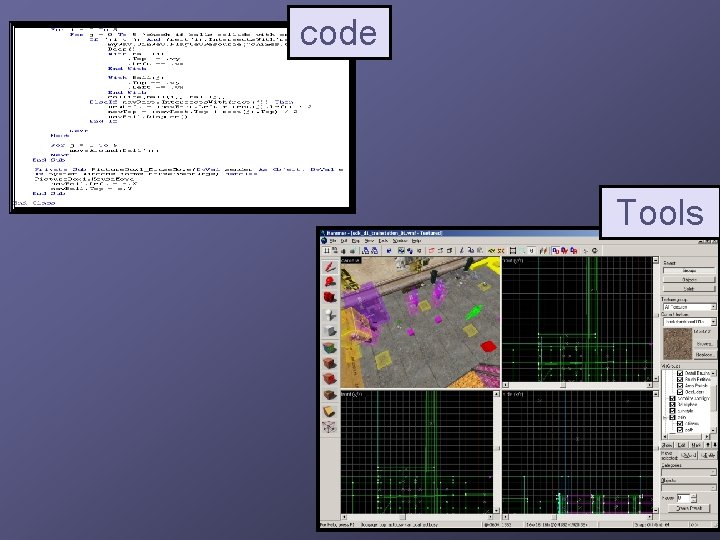Choose the Overlay tool brown cube icon
Viewport: 720px width, 540px height.
(x=330, y=394)
